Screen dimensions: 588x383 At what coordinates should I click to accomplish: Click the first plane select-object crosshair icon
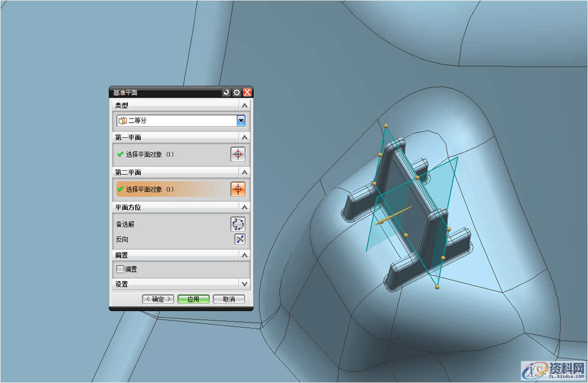point(238,154)
